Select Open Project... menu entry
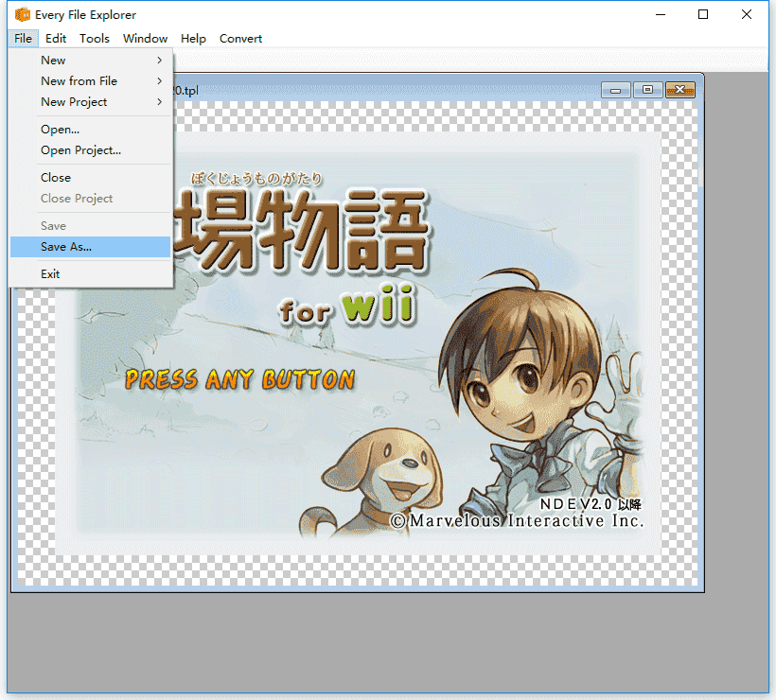This screenshot has width=776, height=700. (91, 150)
